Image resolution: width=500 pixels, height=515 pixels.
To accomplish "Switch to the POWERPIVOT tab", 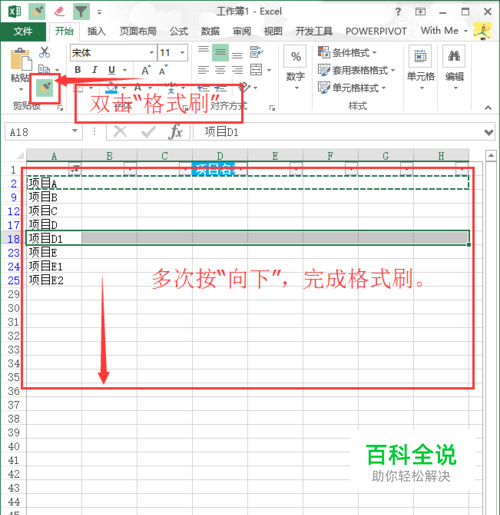I will 376,31.
